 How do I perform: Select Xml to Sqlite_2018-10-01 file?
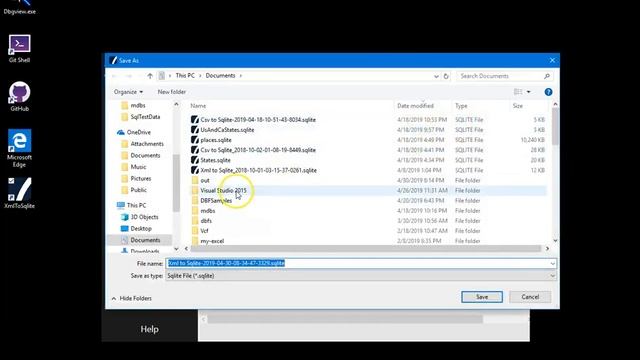tap(254, 170)
